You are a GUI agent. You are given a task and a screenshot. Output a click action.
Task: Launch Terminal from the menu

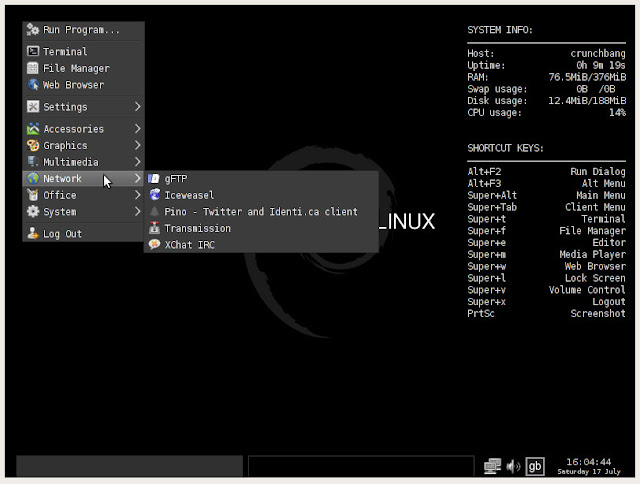[x=83, y=51]
